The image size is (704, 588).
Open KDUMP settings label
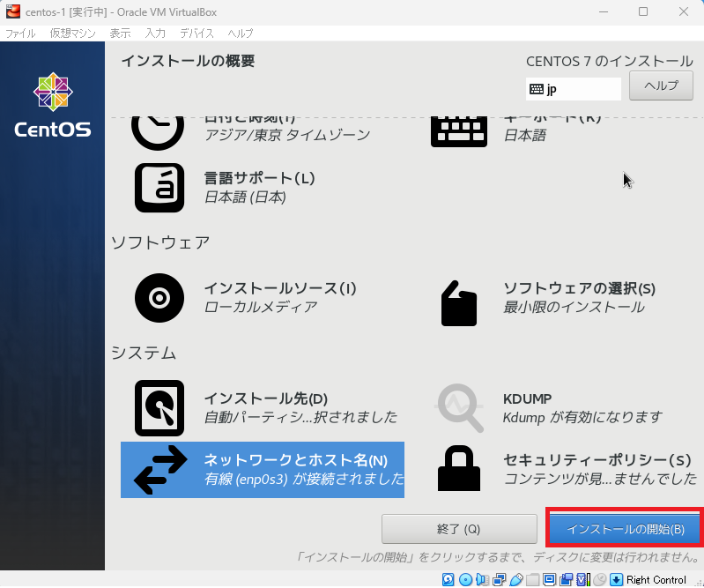point(527,398)
